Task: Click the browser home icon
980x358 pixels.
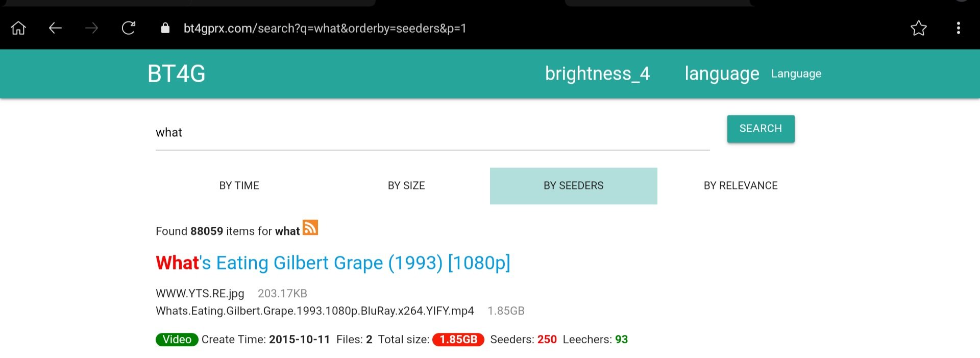Action: 18,28
